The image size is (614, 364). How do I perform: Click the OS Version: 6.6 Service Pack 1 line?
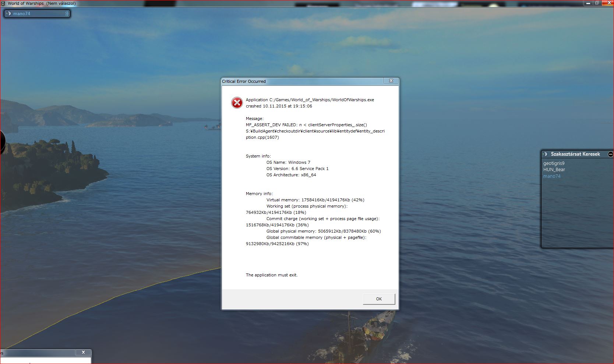click(x=297, y=169)
